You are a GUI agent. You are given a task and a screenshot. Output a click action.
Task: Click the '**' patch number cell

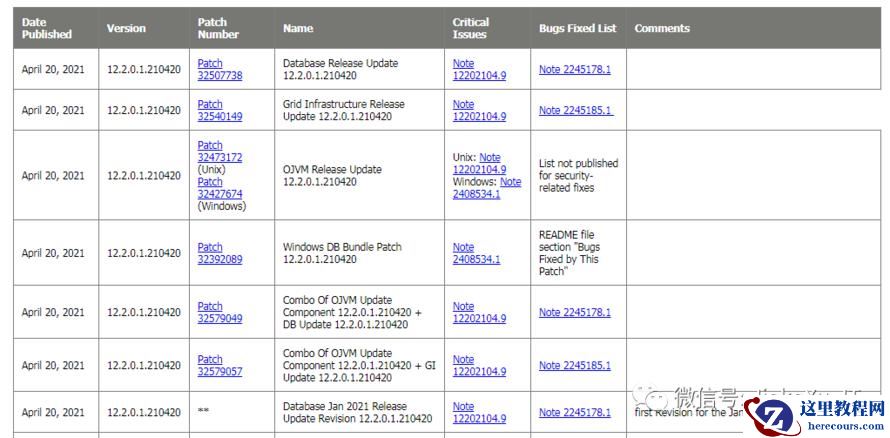[232, 412]
